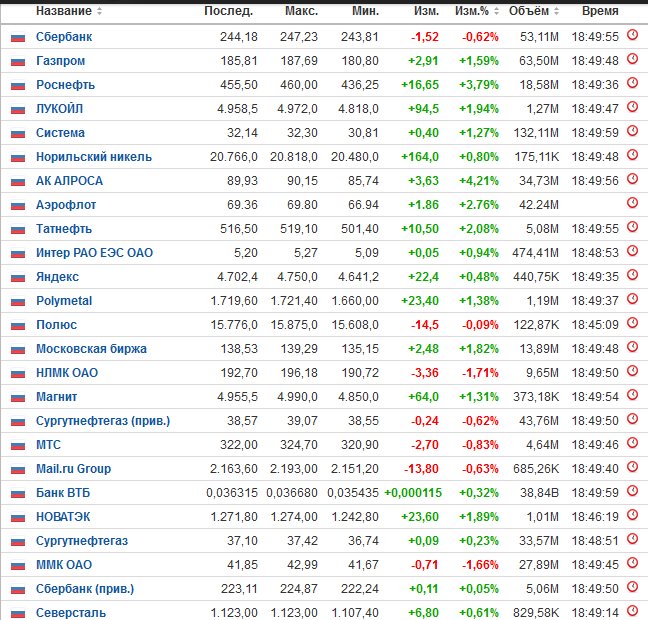Sort by Объём using its sort arrows
Image resolution: width=648 pixels, height=620 pixels.
coord(556,11)
